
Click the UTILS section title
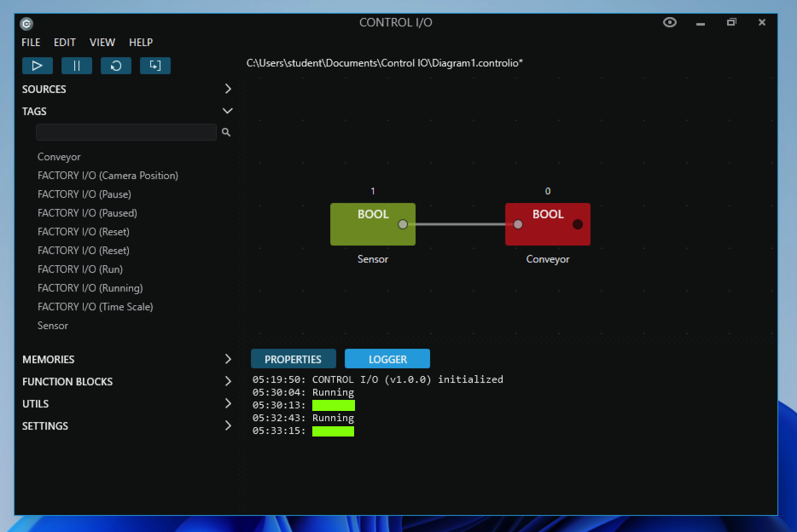click(36, 404)
